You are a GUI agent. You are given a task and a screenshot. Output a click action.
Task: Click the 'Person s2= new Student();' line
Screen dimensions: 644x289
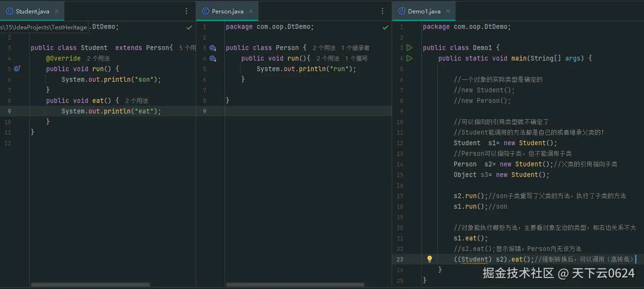(x=504, y=164)
